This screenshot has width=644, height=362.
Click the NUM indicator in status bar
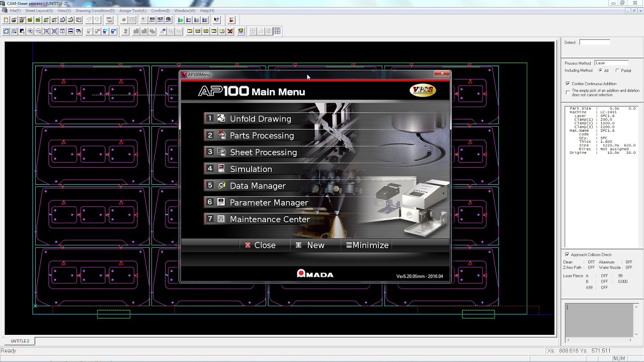619,358
